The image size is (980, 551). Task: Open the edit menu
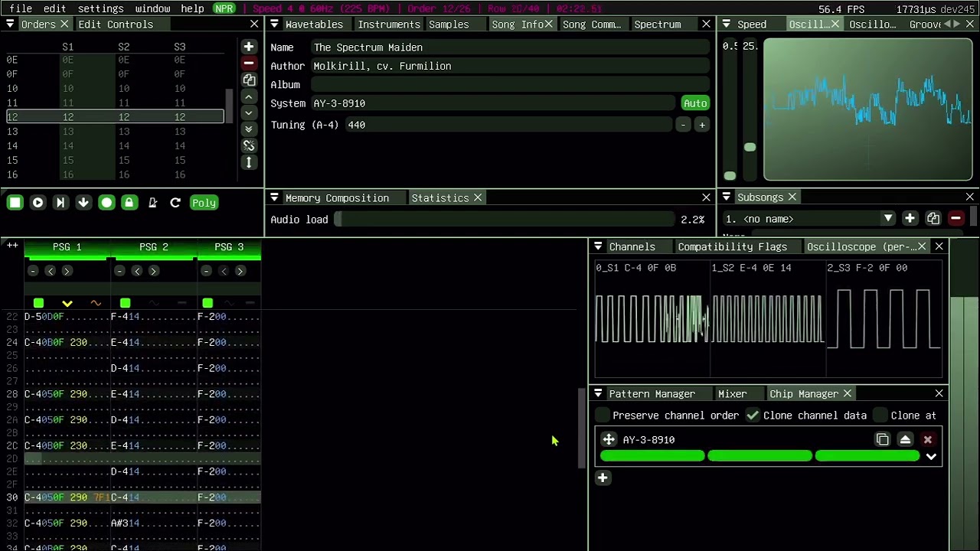[54, 8]
